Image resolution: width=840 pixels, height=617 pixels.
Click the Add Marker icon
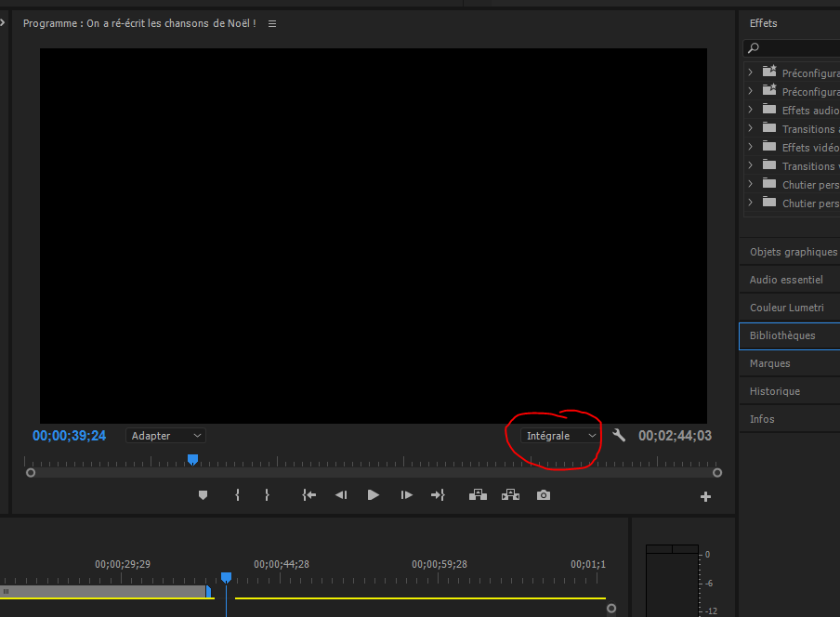pyautogui.click(x=203, y=495)
